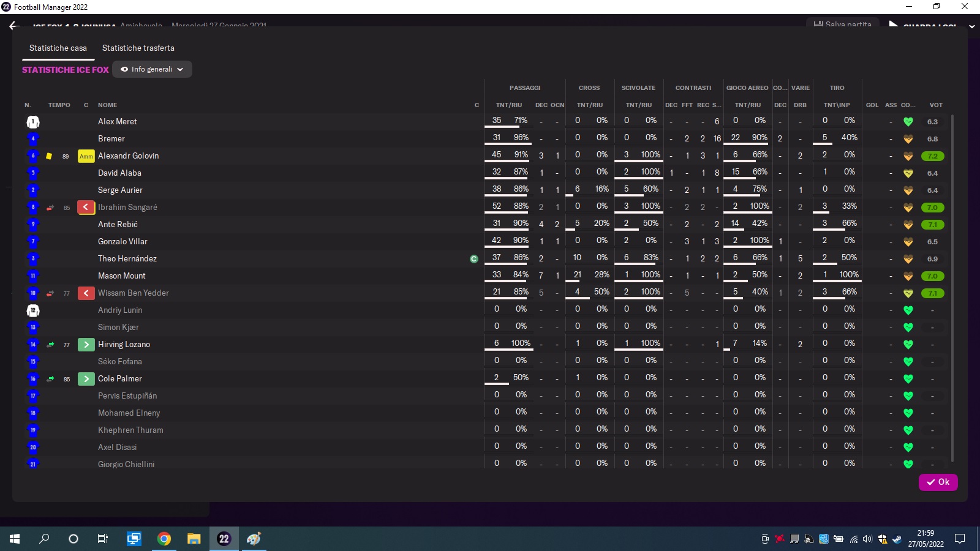980x551 pixels.
Task: Click Golovin's 7.2 rating badge
Action: point(932,156)
